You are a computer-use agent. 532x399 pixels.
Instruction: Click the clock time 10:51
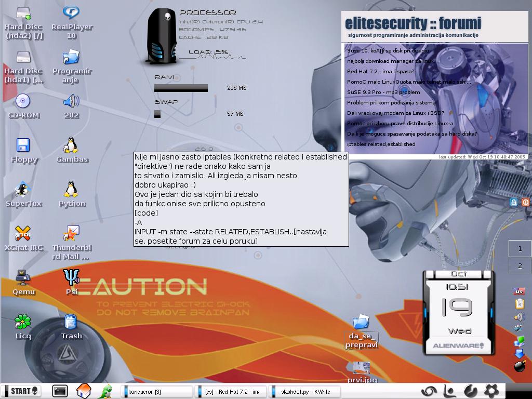tap(457, 287)
